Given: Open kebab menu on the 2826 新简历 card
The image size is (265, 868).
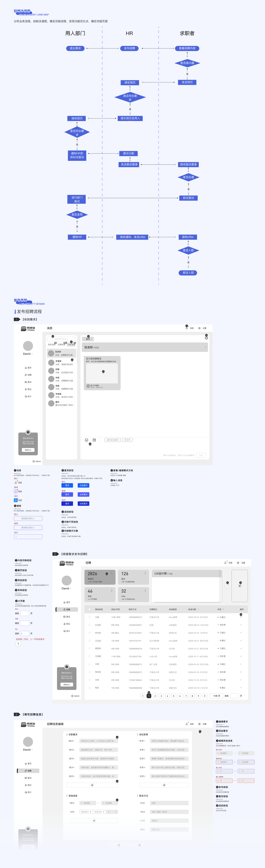Looking at the screenshot, I should [112, 573].
